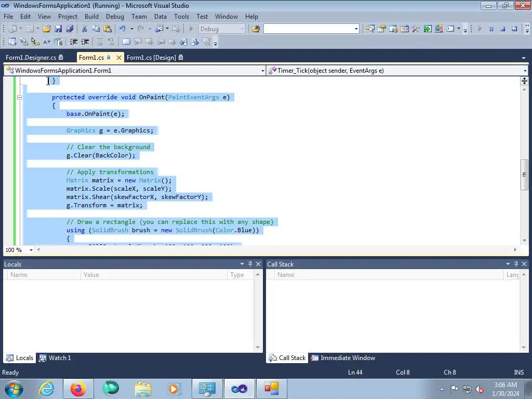The height and width of the screenshot is (399, 532).
Task: Switch to the Immediate Window tab
Action: click(343, 358)
